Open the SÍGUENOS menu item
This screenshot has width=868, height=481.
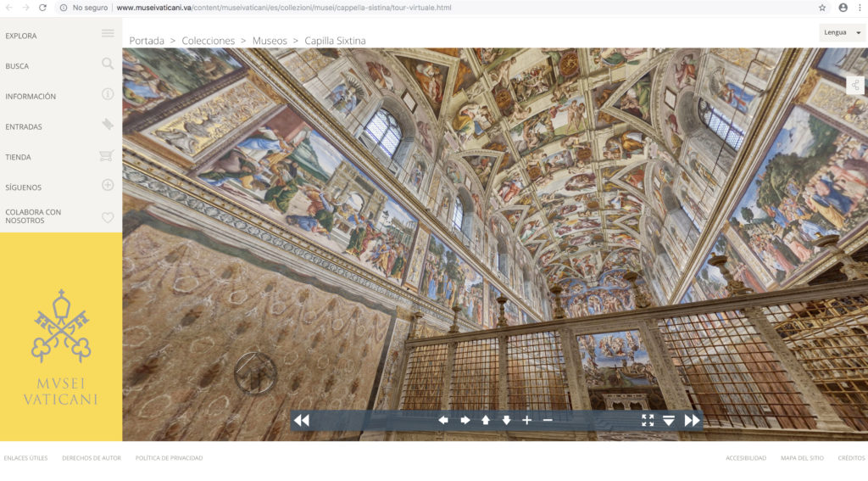click(23, 187)
